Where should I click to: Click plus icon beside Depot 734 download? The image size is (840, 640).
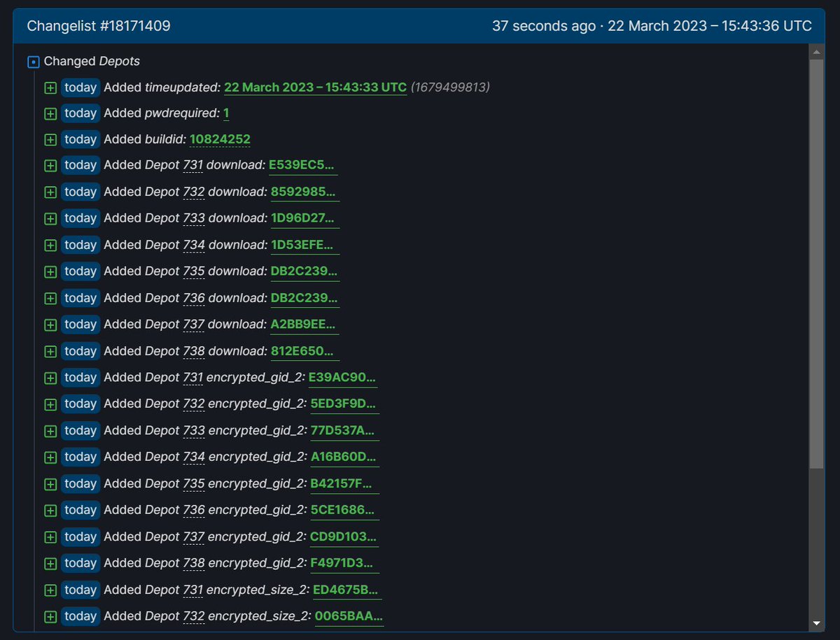tap(50, 246)
